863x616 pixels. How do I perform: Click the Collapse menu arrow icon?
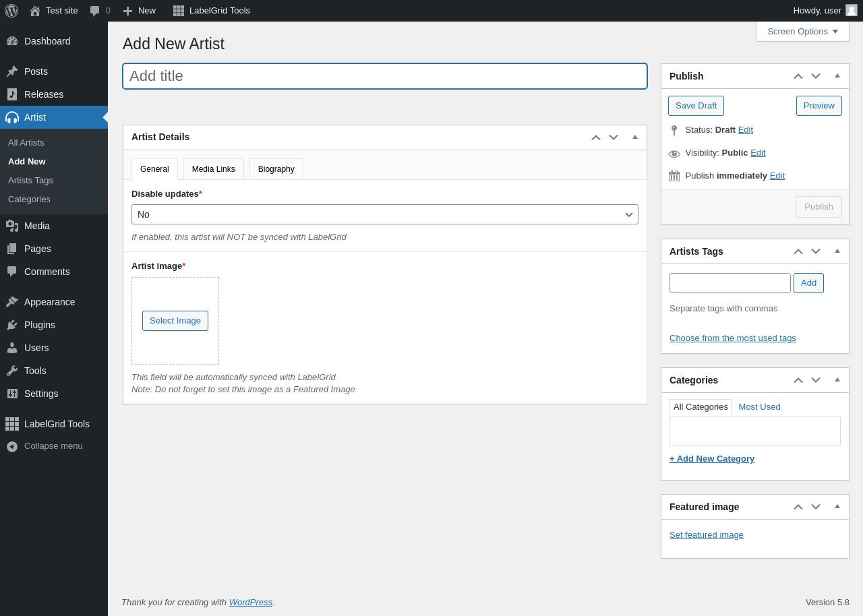pyautogui.click(x=12, y=446)
